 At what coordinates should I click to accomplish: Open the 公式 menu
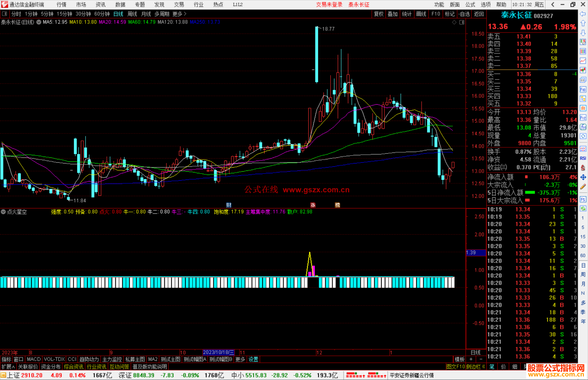[470, 5]
